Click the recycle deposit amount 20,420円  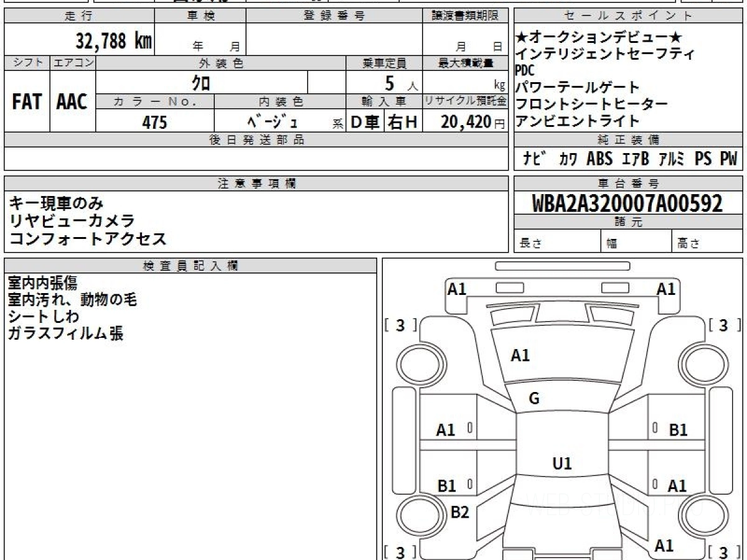473,123
